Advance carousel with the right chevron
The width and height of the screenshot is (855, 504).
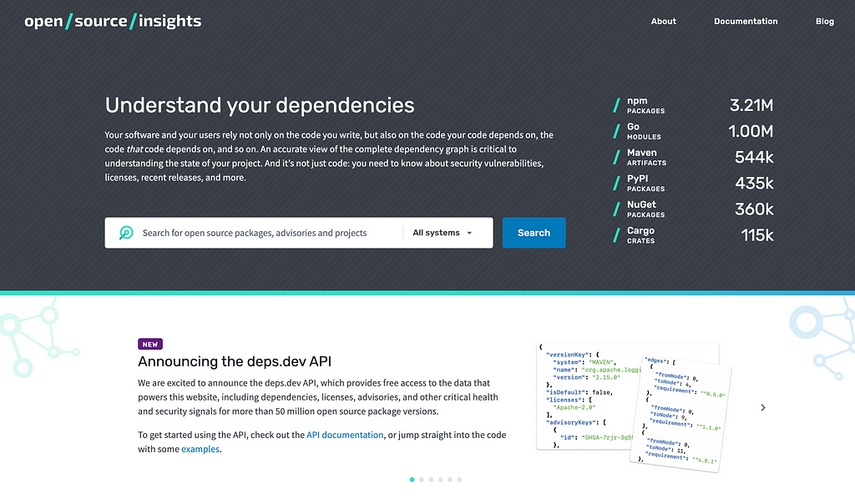[x=763, y=407]
